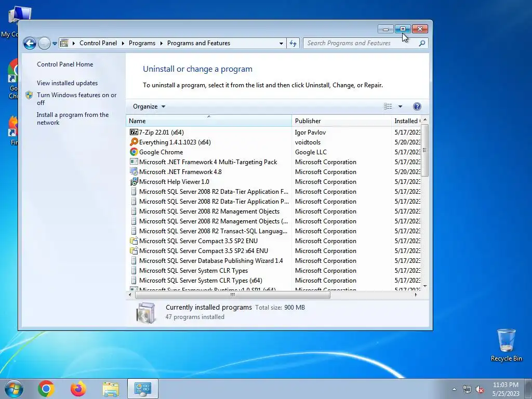Click publisher Google LLC cell
532x399 pixels.
point(311,152)
